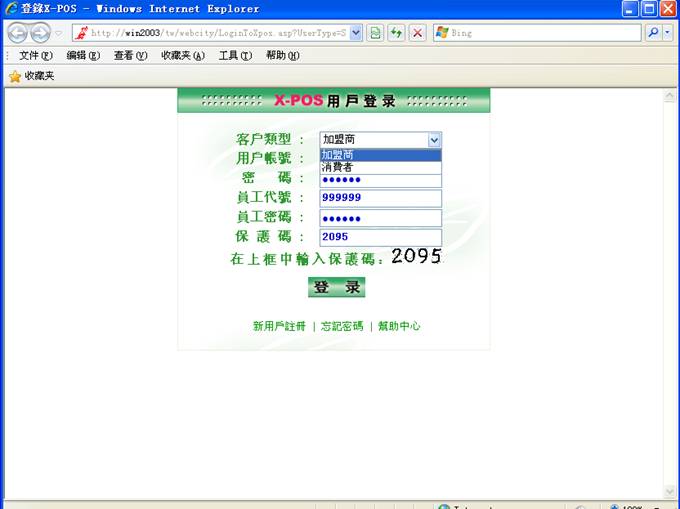Viewport: 680px width, 509px height.
Task: Collapse the 客戶類型 dropdown arrow
Action: (433, 140)
